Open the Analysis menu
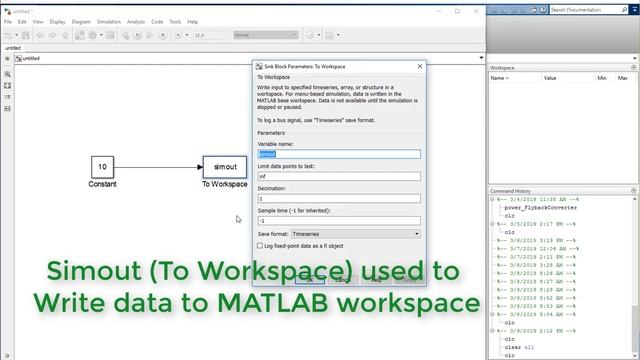Image resolution: width=640 pixels, height=360 pixels. click(x=136, y=22)
